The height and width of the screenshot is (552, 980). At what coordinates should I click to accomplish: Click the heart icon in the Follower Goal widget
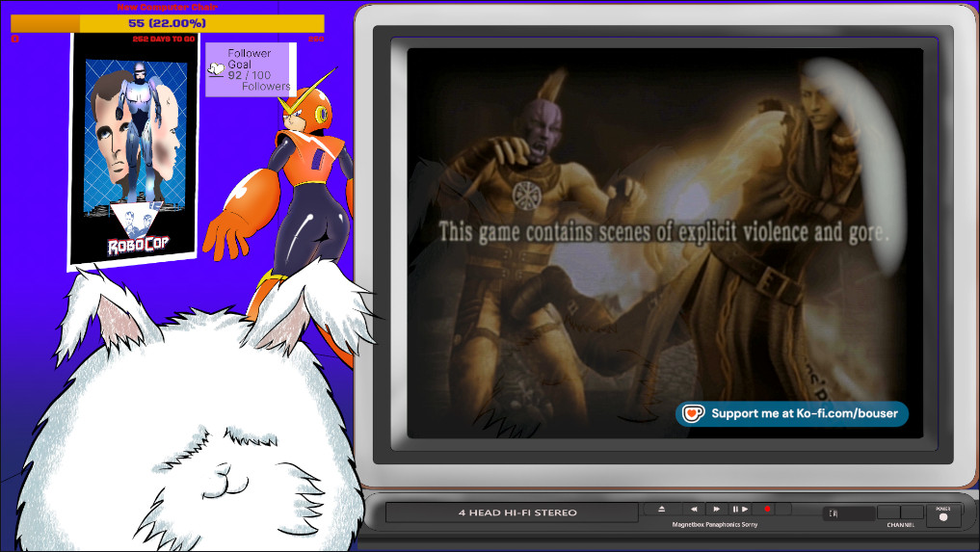coord(216,69)
